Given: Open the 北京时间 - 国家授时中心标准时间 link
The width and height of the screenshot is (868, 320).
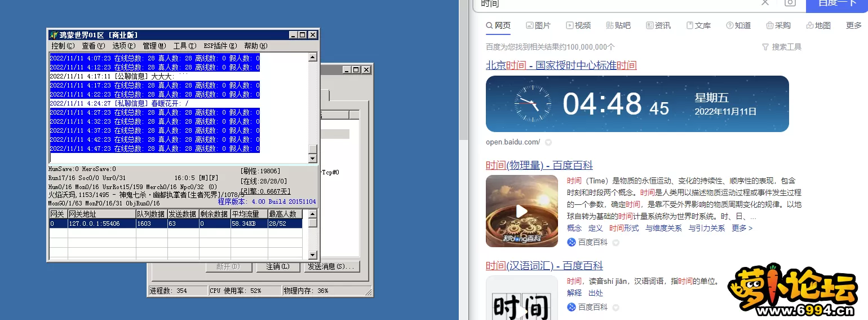Looking at the screenshot, I should point(561,65).
